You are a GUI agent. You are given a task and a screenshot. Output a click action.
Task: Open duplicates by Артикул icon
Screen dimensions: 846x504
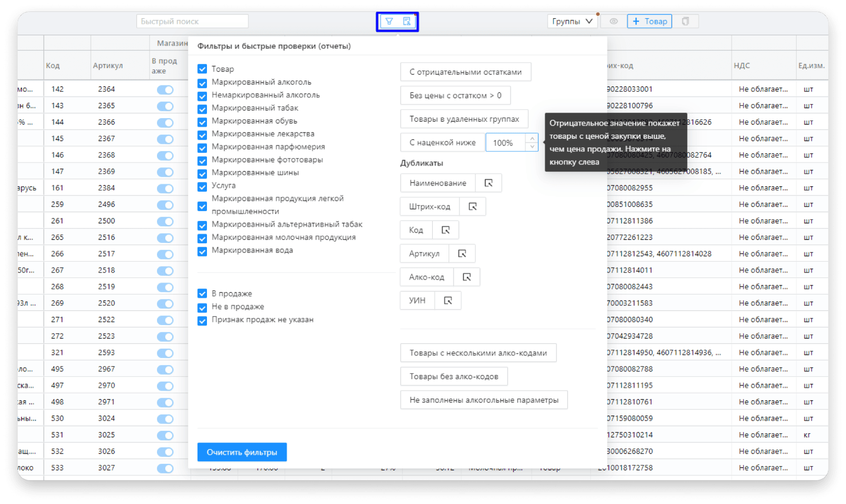click(x=462, y=253)
